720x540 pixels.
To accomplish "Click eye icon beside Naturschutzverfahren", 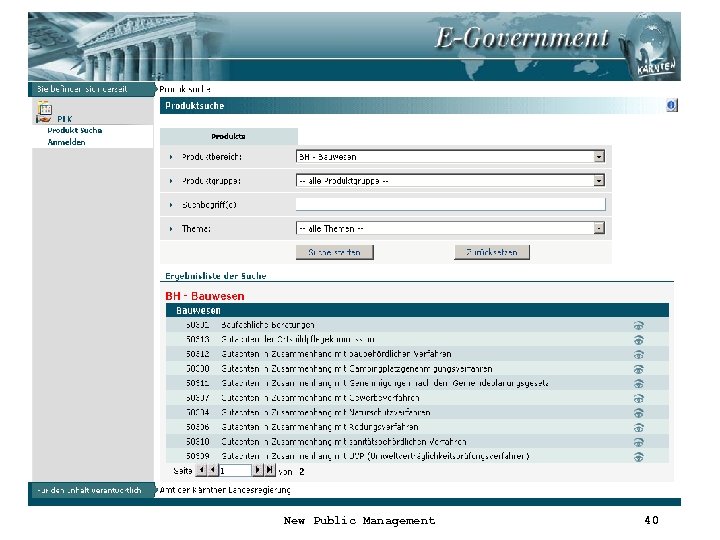I will pos(638,413).
